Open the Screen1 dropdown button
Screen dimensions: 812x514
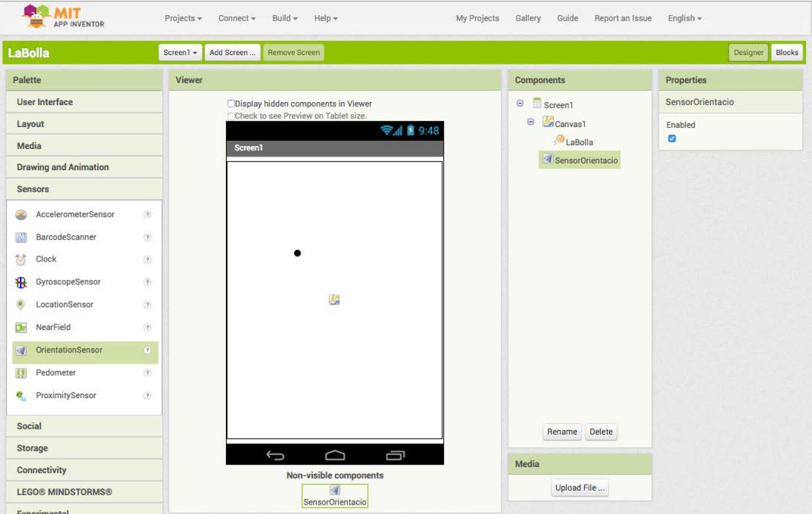(181, 53)
